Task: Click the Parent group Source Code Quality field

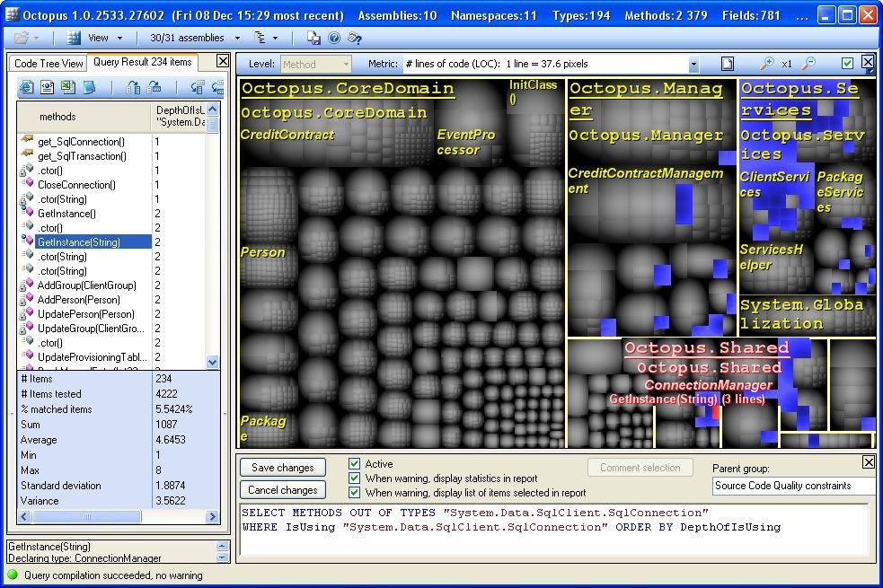Action: click(794, 486)
